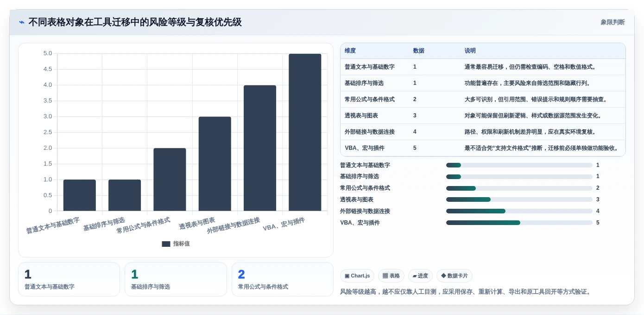Open the data card 基础排序与筛选

176,279
